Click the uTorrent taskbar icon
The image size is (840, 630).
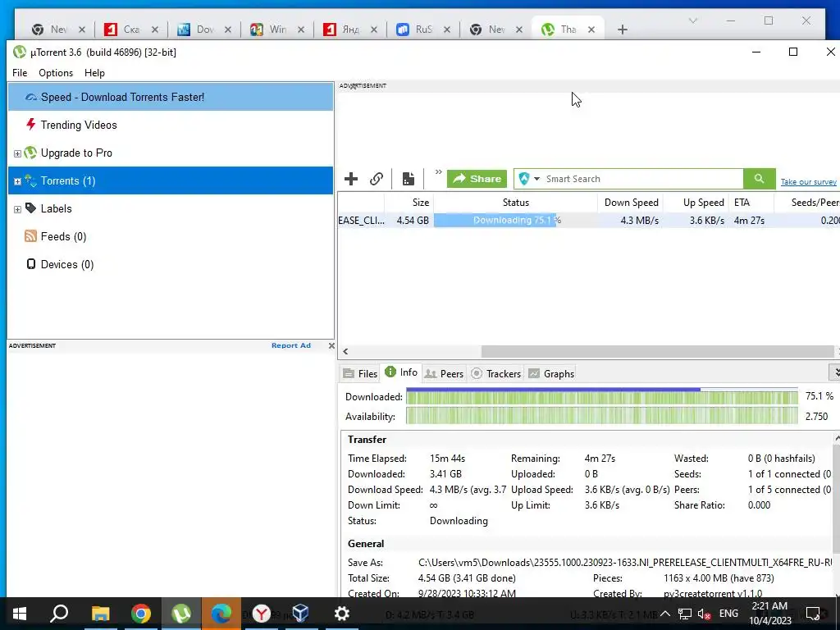pos(181,614)
